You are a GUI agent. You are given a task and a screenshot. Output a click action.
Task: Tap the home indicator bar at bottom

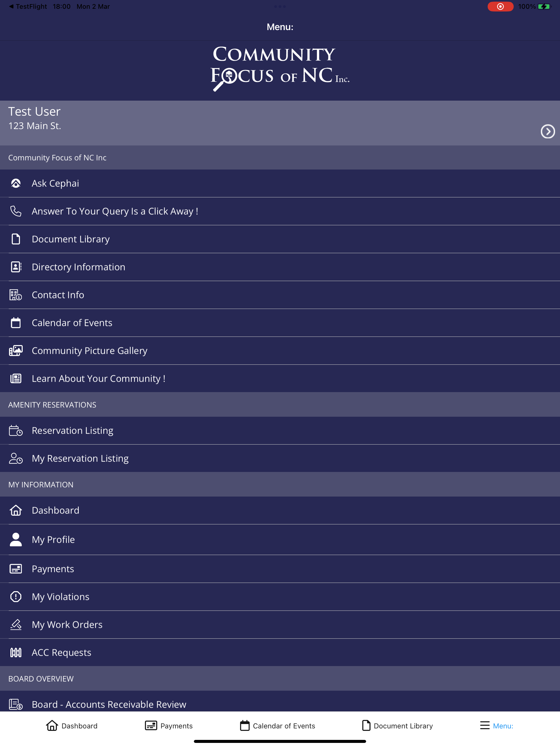tap(280, 741)
